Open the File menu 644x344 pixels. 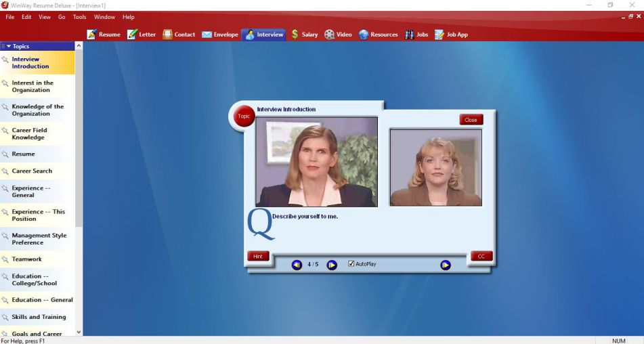click(10, 17)
